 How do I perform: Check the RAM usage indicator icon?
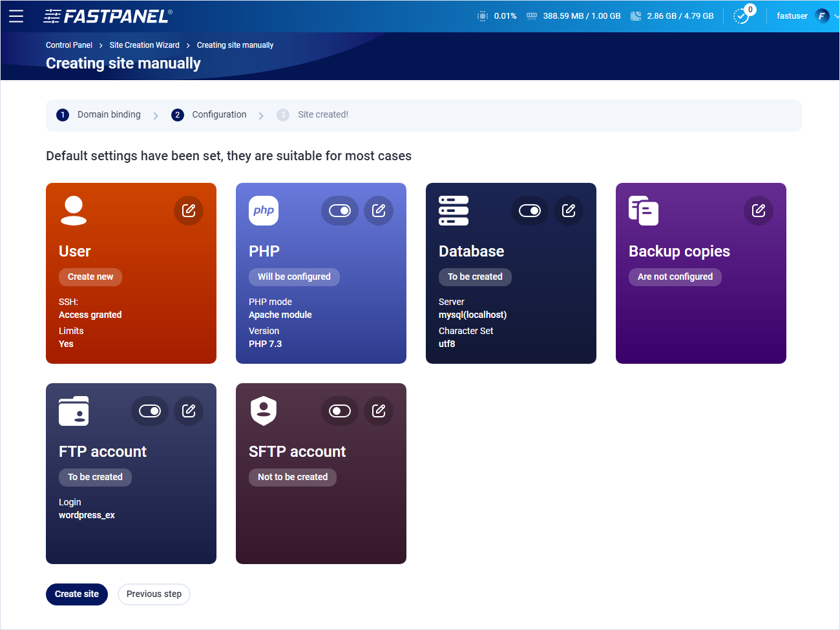click(x=532, y=16)
